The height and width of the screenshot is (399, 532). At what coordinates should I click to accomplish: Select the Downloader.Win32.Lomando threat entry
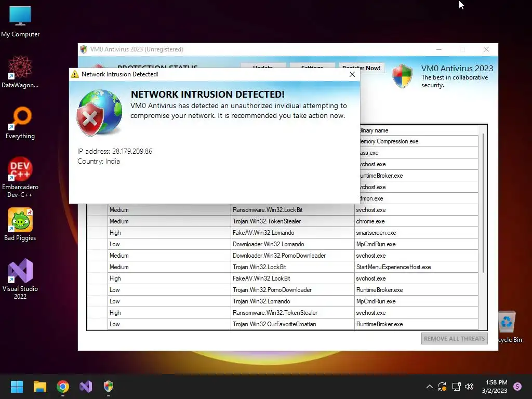point(292,244)
